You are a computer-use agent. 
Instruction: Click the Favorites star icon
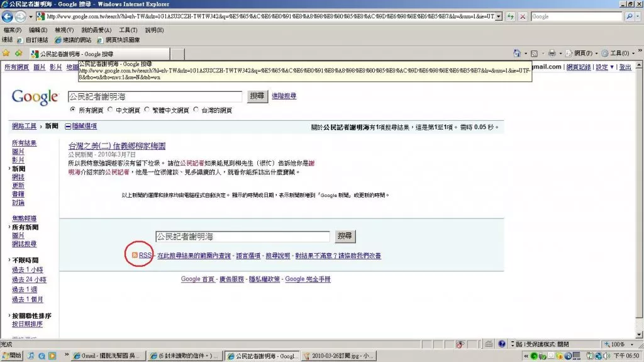[x=6, y=53]
